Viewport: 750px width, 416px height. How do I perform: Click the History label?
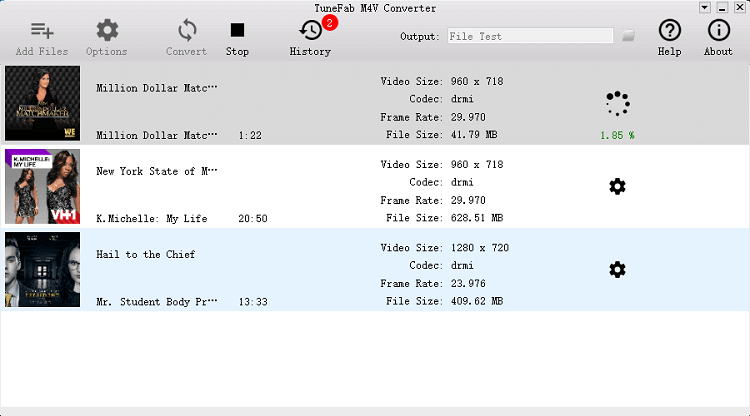point(310,52)
